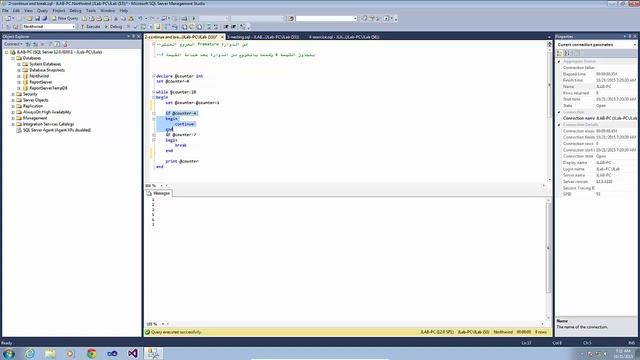Switch to the 3-nesting.sql tab
The image size is (640, 360).
click(263, 37)
